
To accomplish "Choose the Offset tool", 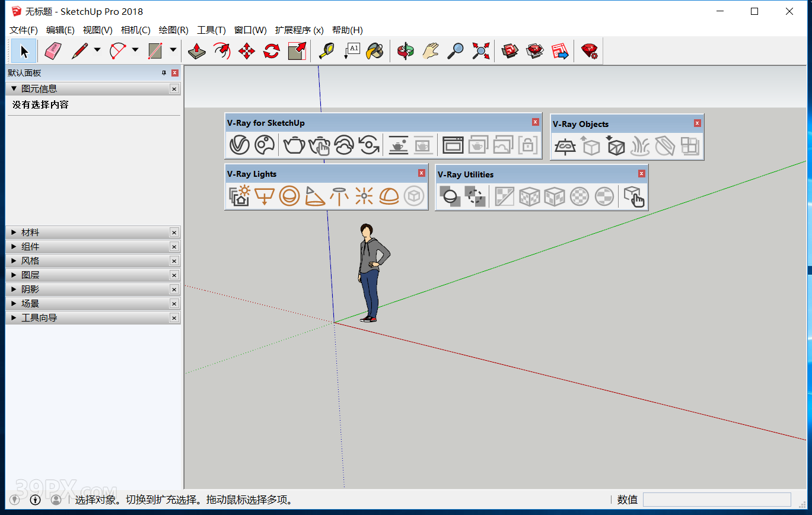I will (x=222, y=51).
